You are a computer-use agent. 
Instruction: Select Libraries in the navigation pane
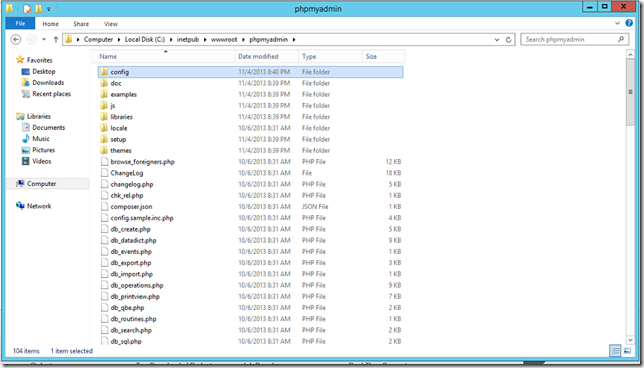(x=39, y=116)
